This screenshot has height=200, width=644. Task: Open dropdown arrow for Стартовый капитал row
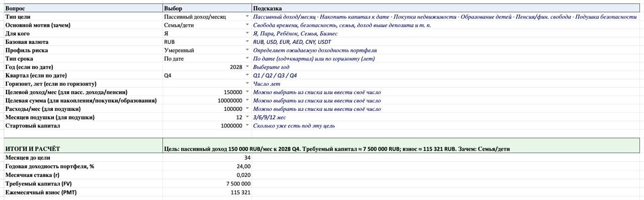(247, 125)
